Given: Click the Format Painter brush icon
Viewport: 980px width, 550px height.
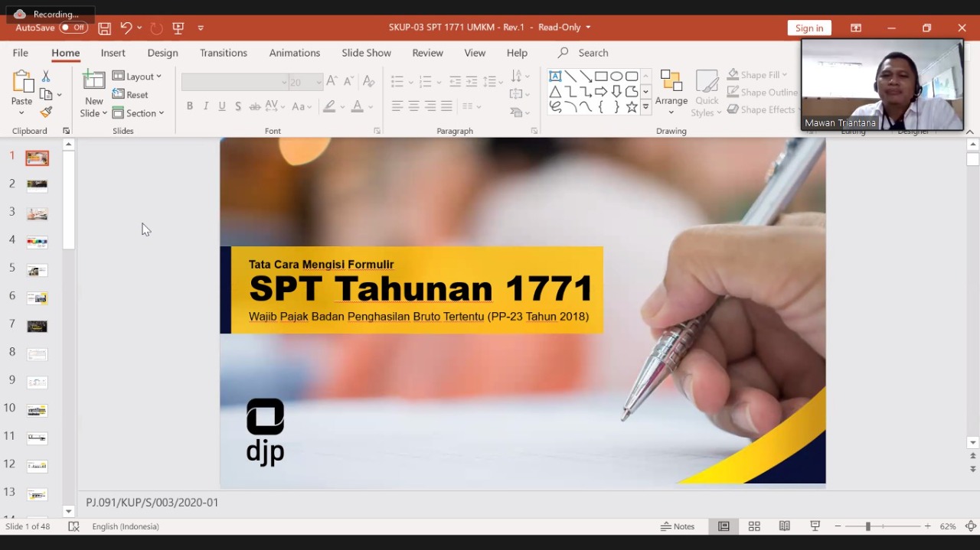Looking at the screenshot, I should click(46, 112).
